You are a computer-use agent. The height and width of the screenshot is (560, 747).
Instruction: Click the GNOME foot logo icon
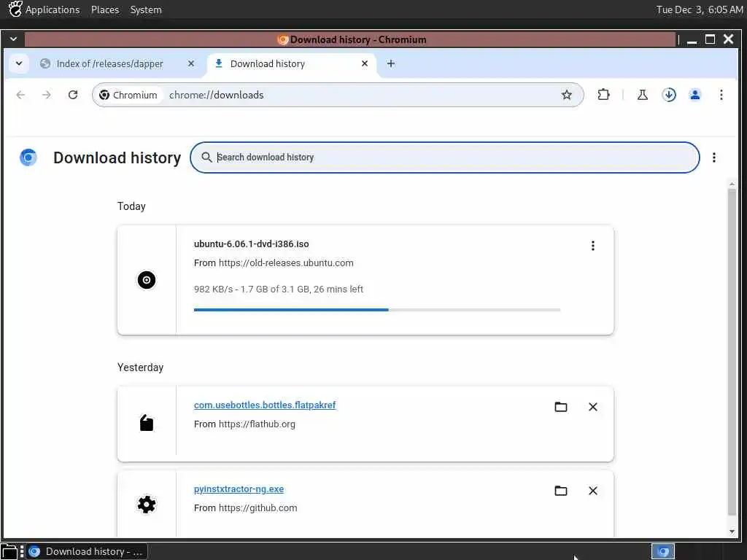tap(15, 9)
